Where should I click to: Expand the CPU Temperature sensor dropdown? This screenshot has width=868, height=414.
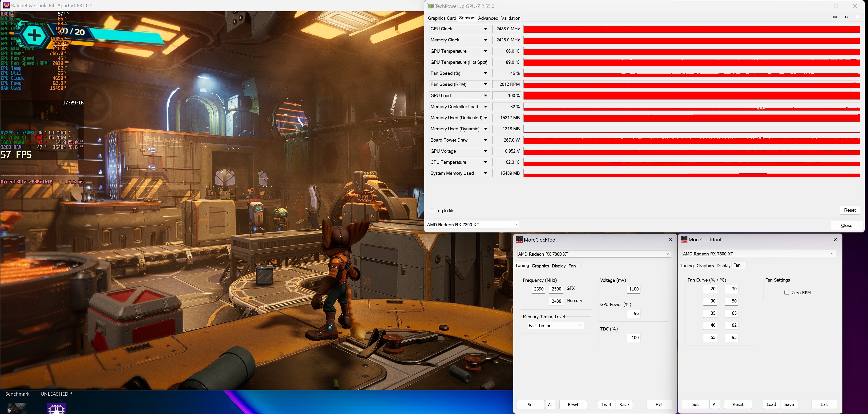pos(485,162)
